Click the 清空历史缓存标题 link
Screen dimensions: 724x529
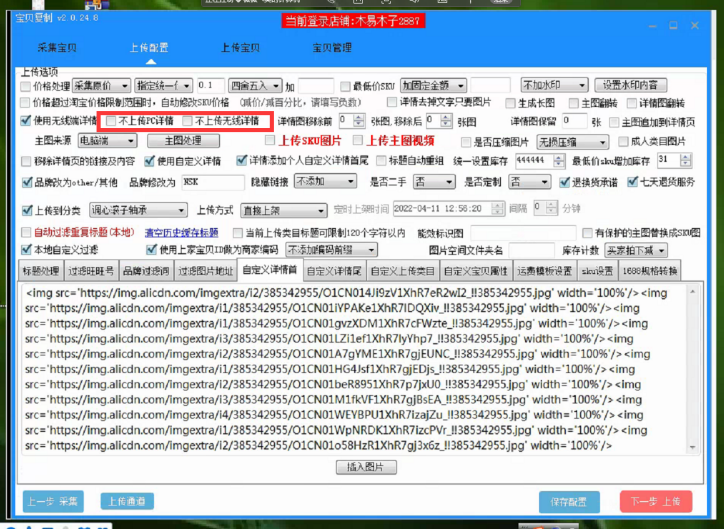(x=181, y=233)
